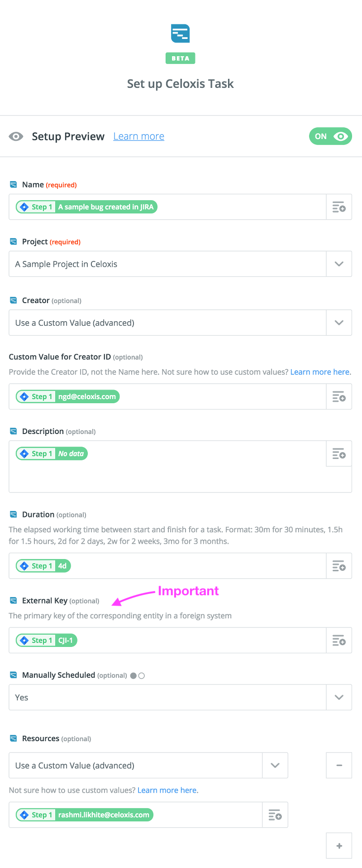Click insert-field icon for Description field
362x868 pixels.
click(x=339, y=453)
